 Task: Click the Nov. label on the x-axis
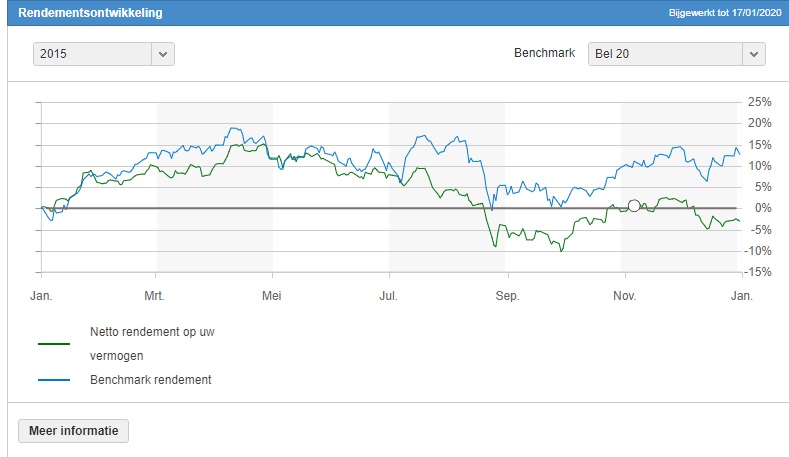click(624, 296)
